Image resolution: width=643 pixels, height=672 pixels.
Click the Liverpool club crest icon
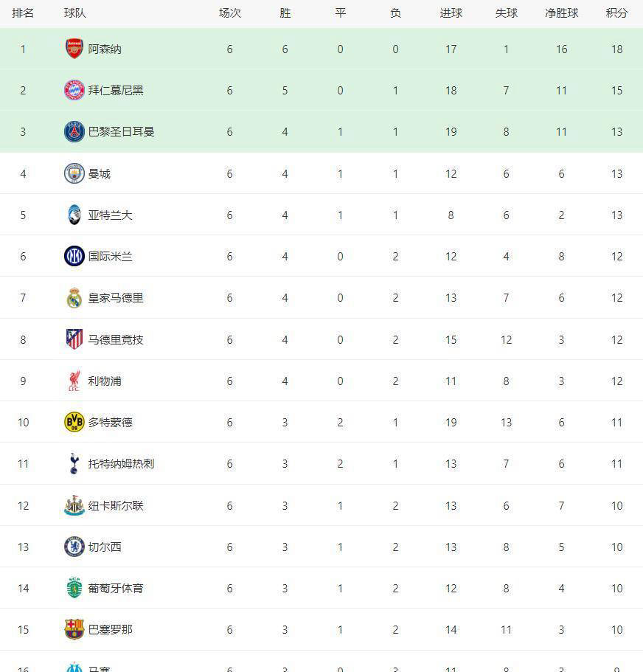tap(74, 381)
